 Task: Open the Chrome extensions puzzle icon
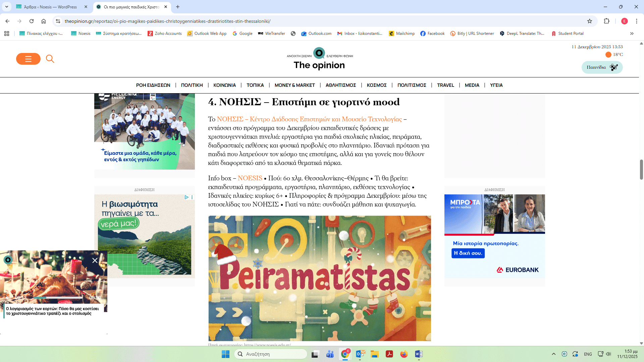coord(606,21)
